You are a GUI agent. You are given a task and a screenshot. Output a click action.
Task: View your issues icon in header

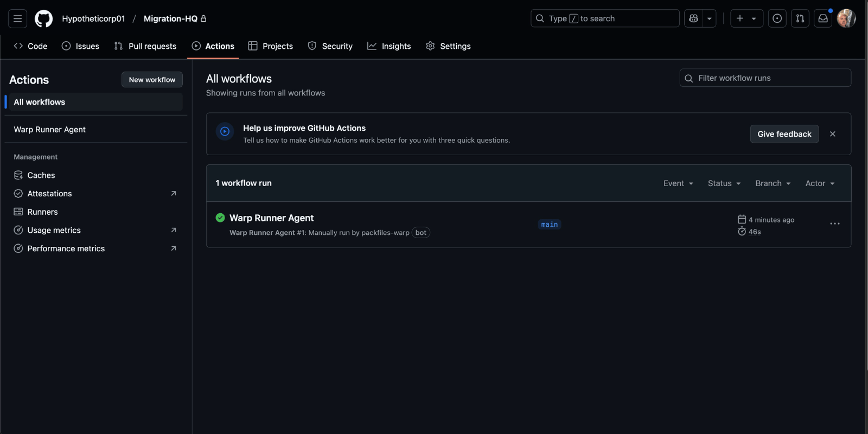777,18
